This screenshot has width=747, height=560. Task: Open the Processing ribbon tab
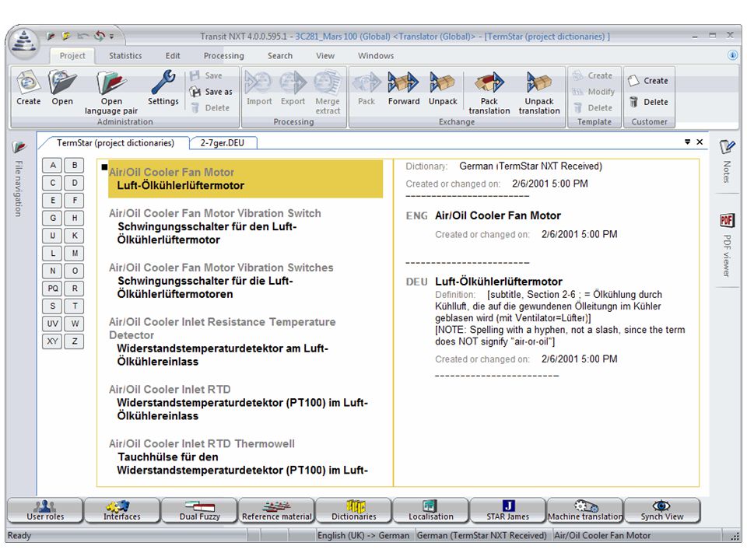(x=223, y=56)
